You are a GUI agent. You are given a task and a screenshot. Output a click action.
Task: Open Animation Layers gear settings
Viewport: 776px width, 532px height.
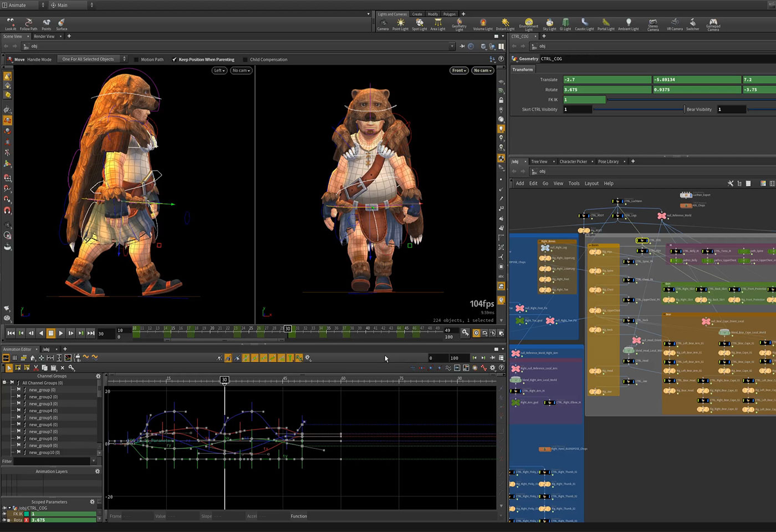(98, 471)
